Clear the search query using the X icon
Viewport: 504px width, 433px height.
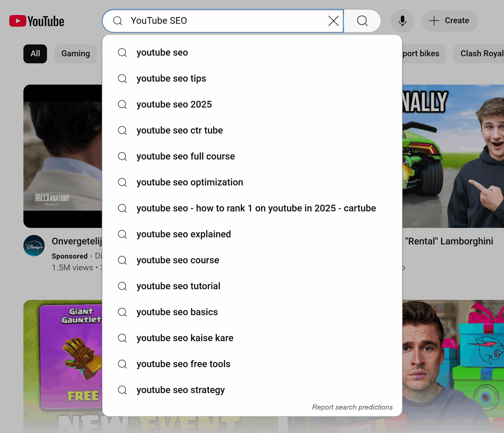tap(333, 21)
